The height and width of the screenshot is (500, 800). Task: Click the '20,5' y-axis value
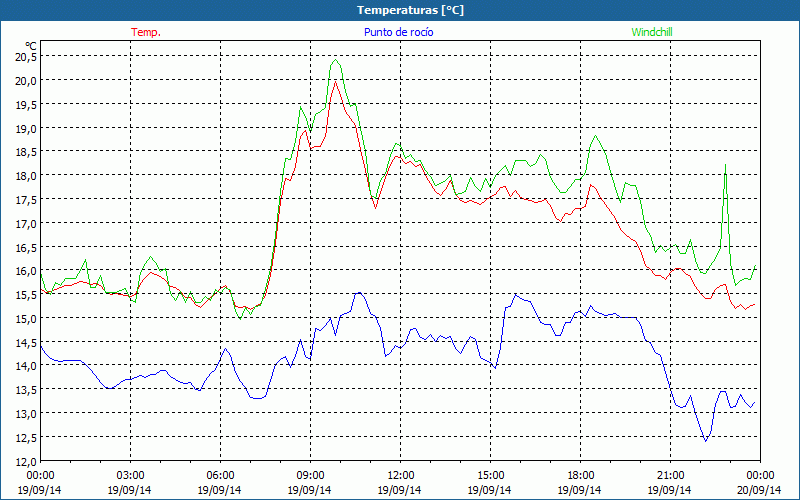(x=26, y=57)
